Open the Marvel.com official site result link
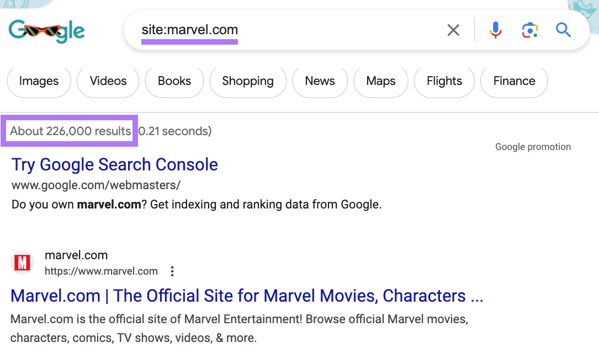 247,296
